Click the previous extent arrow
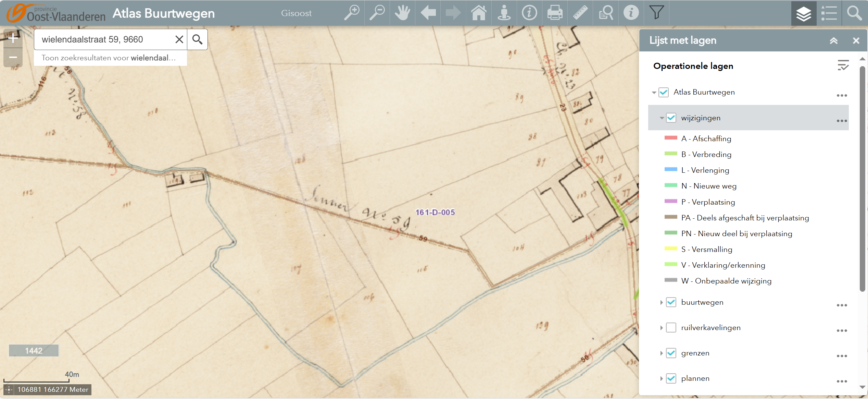 pyautogui.click(x=428, y=13)
